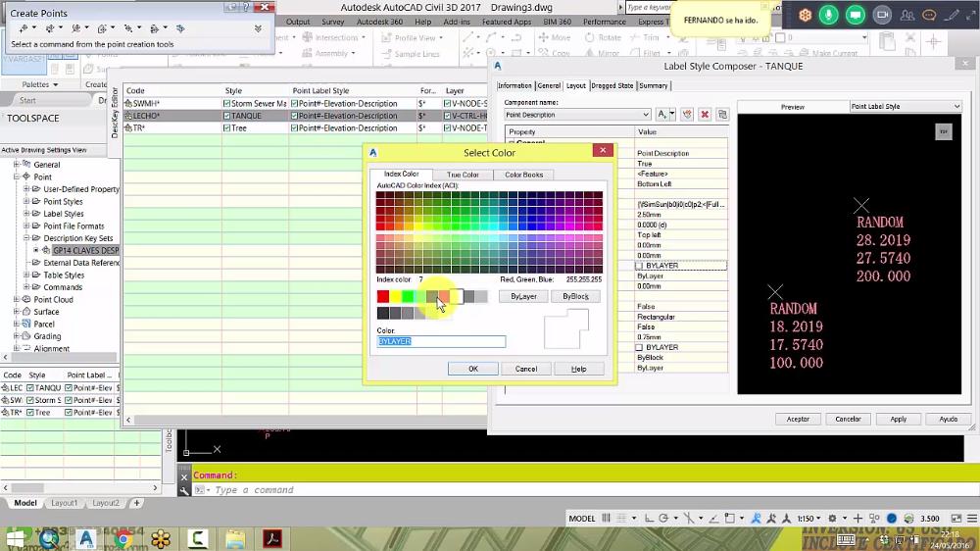Screen dimensions: 980x551
Task: Click the ByLayer button in Select Color
Action: pos(523,296)
